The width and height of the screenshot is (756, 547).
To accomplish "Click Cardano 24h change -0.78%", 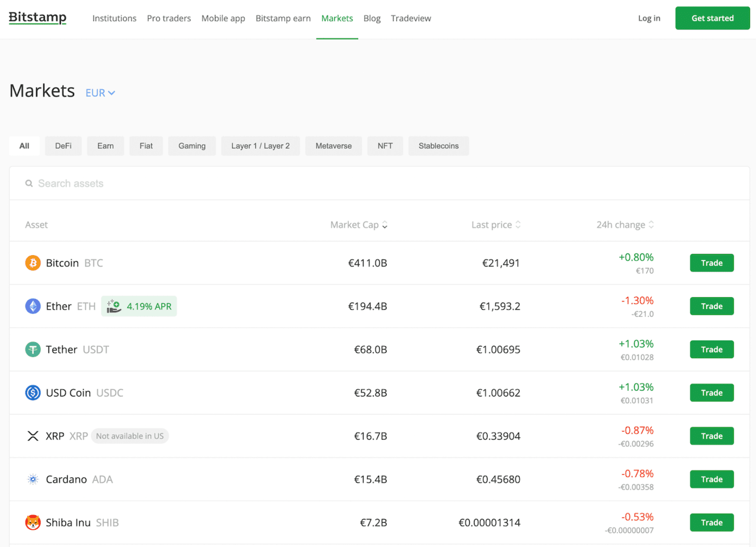I will pos(638,474).
